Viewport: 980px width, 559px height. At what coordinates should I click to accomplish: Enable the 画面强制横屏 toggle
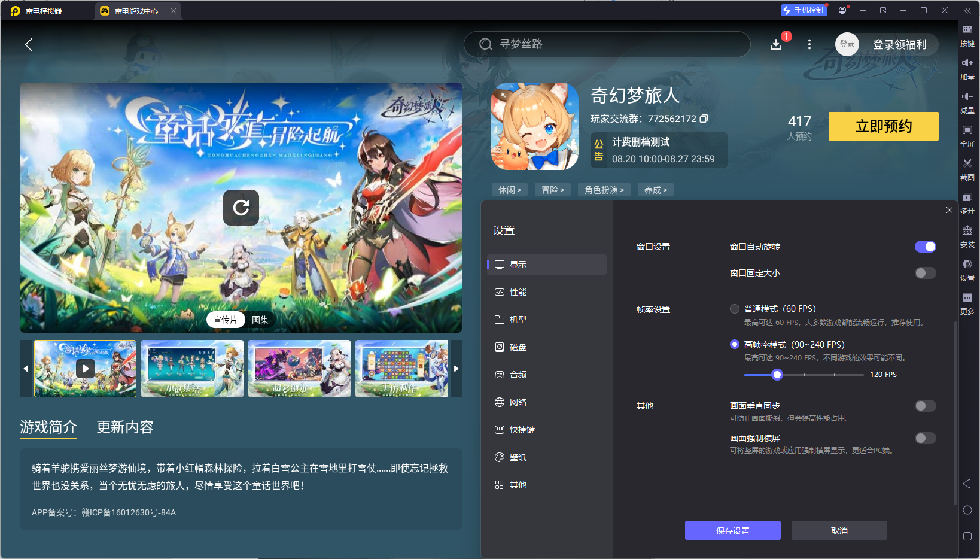925,438
